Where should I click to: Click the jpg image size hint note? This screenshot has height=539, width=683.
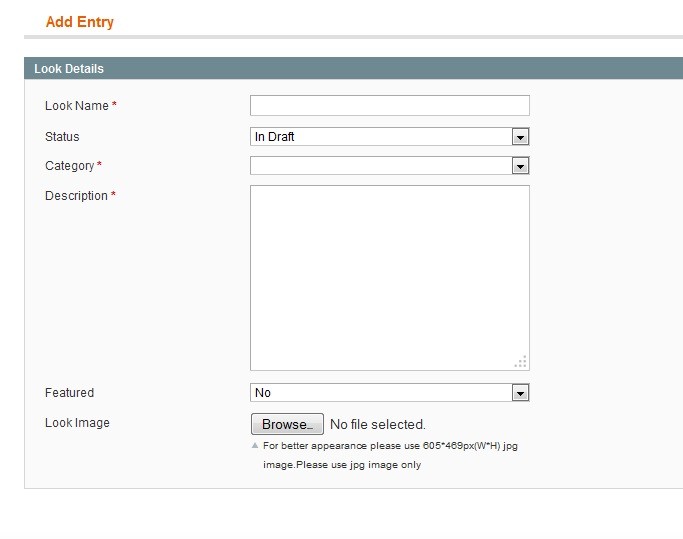(390, 455)
